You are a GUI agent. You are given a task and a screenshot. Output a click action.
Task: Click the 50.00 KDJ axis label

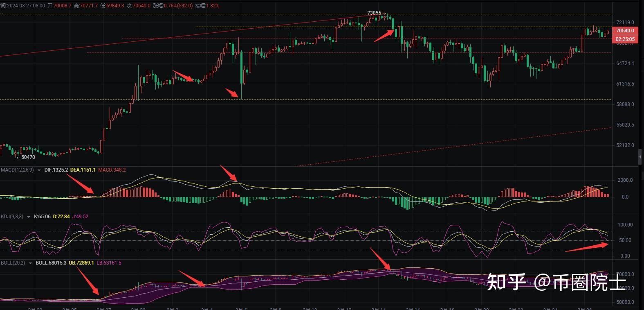tap(625, 240)
